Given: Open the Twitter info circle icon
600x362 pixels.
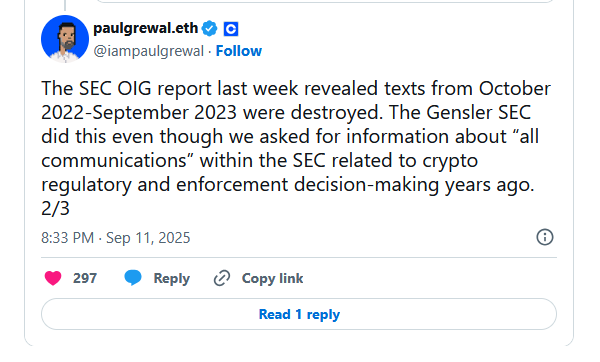Looking at the screenshot, I should [545, 237].
